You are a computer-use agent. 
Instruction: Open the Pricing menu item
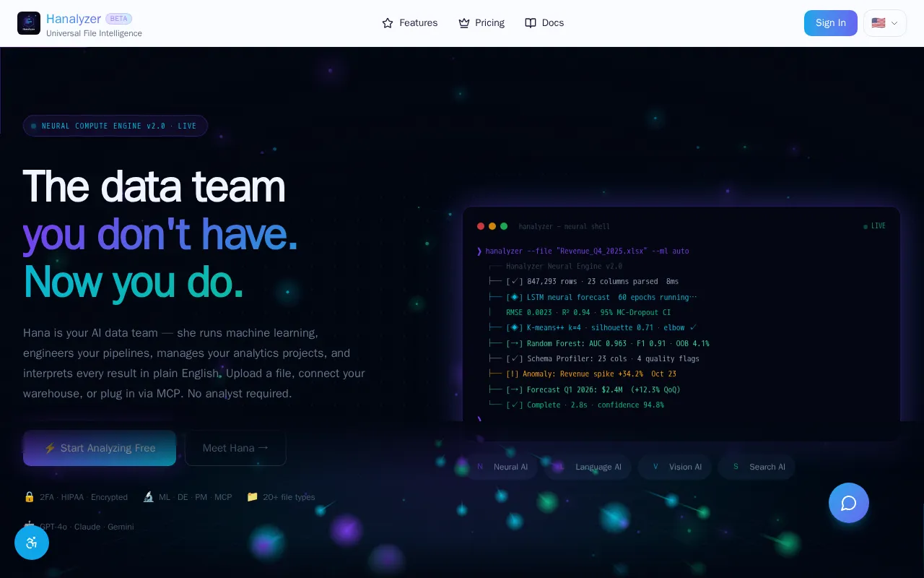coord(481,23)
